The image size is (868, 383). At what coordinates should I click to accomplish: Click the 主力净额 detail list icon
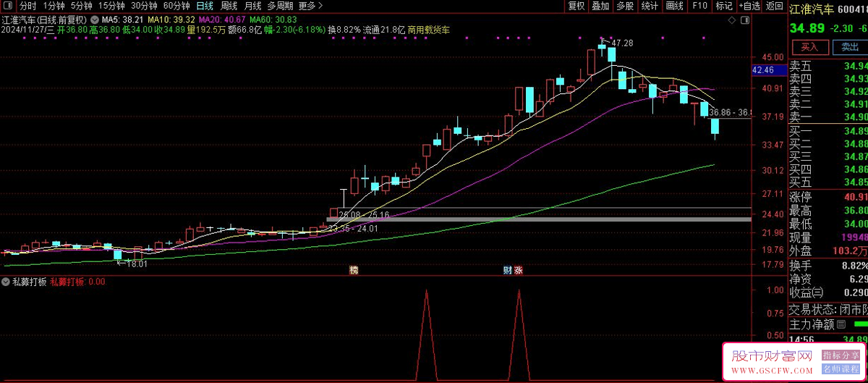841,324
